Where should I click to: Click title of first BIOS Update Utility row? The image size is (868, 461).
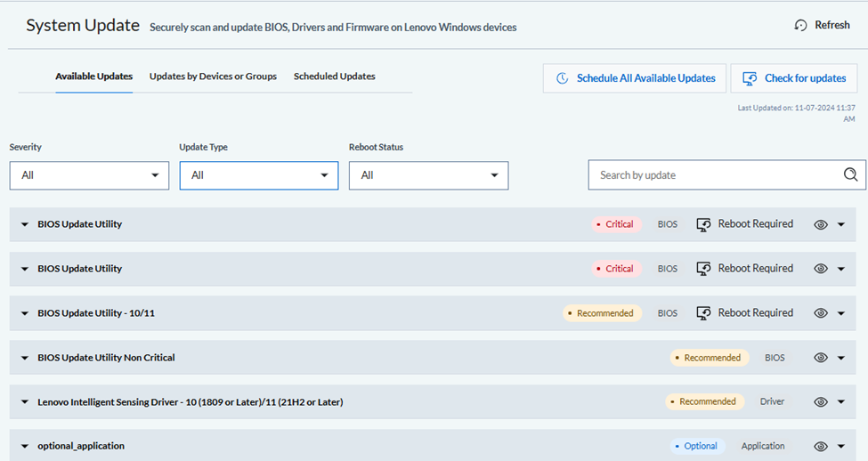click(x=80, y=224)
